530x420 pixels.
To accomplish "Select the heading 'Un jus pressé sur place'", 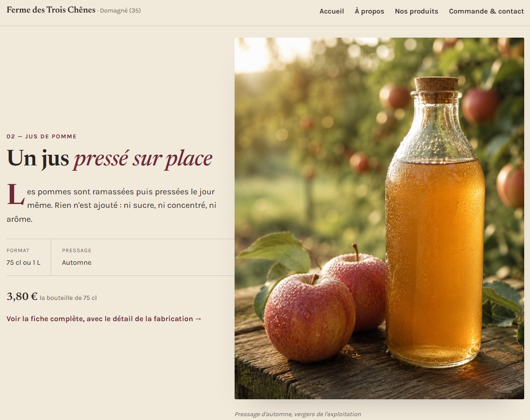I will click(x=110, y=158).
